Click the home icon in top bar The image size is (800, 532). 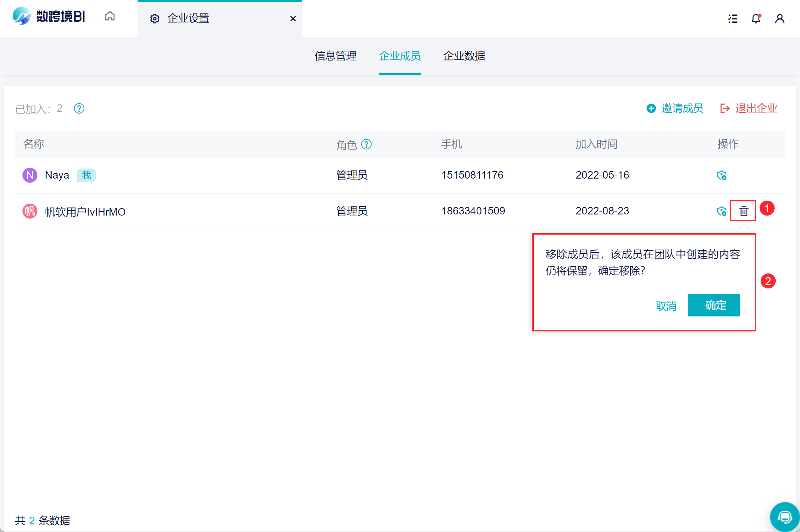click(110, 16)
